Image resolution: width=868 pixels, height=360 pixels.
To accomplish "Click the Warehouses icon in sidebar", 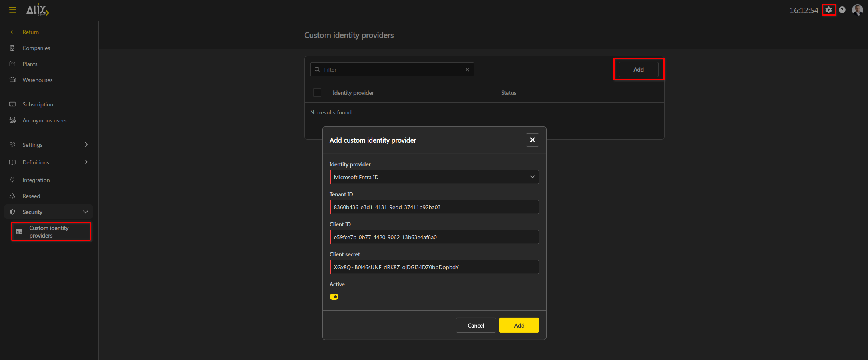I will [x=12, y=80].
